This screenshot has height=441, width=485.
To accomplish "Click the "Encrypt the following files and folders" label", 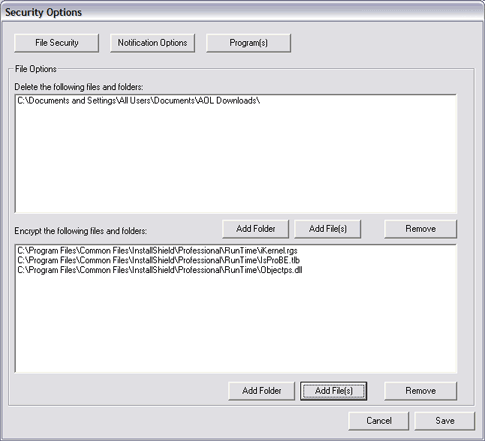I will coord(81,231).
